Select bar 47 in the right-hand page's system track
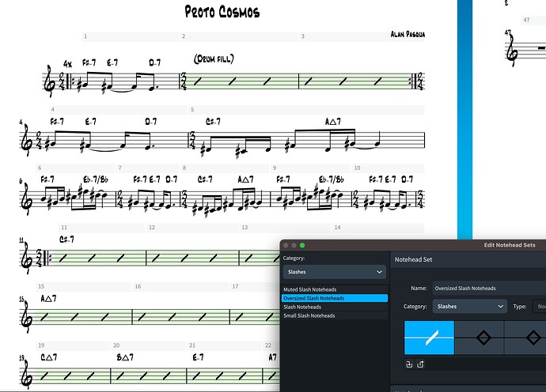 tap(533, 21)
